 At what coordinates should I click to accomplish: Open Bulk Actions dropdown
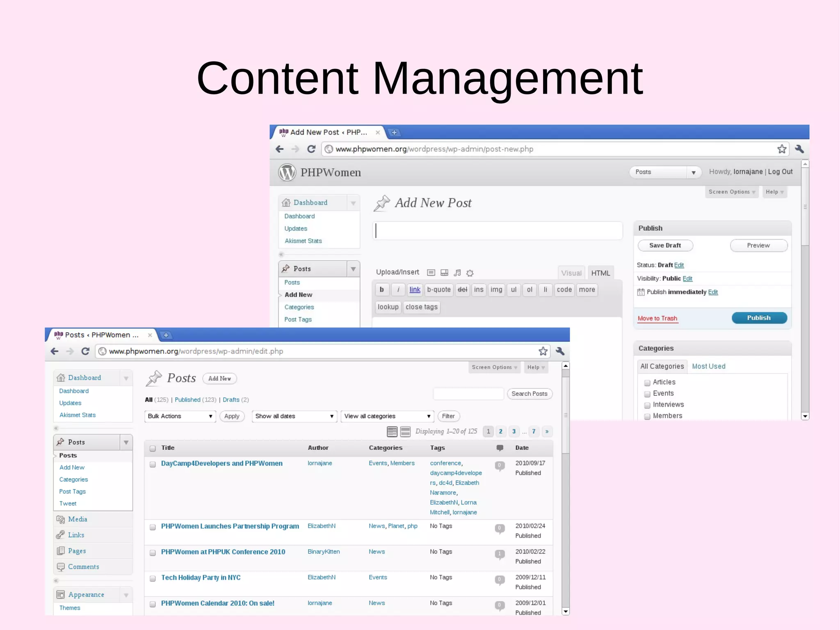coord(180,416)
